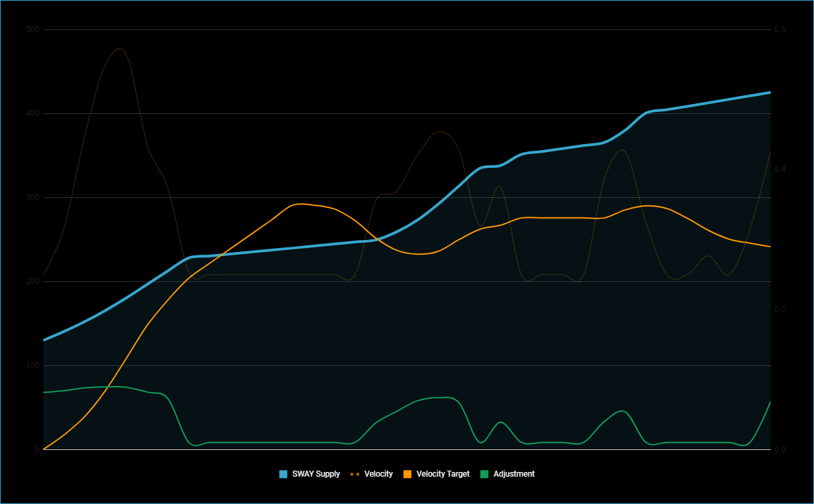Click the orange Velocity Target legend swatch
This screenshot has width=814, height=504.
pyautogui.click(x=406, y=474)
